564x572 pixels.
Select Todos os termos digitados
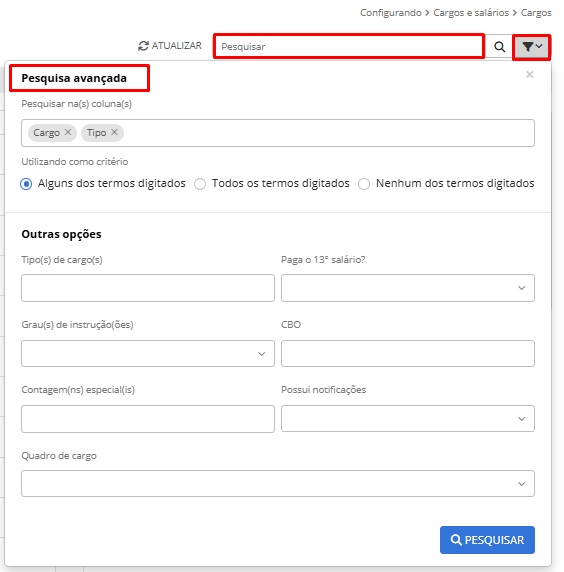200,184
